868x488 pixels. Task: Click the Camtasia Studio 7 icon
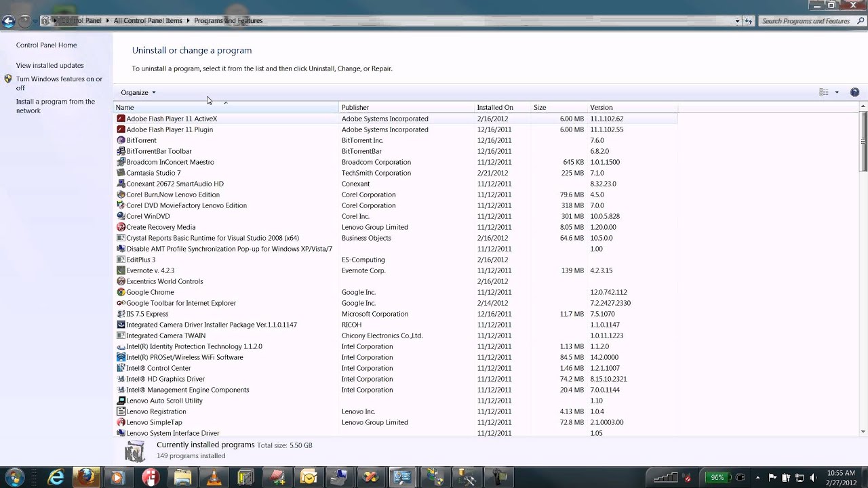(x=121, y=173)
